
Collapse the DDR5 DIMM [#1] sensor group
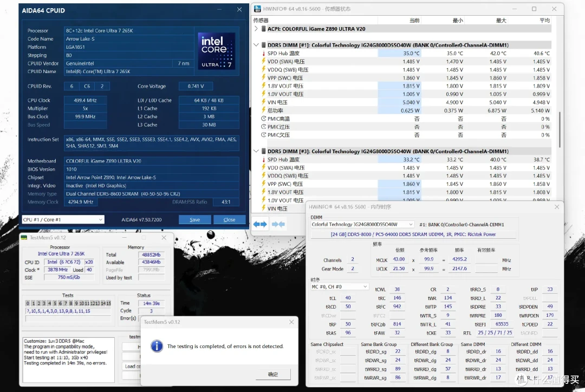click(x=256, y=45)
